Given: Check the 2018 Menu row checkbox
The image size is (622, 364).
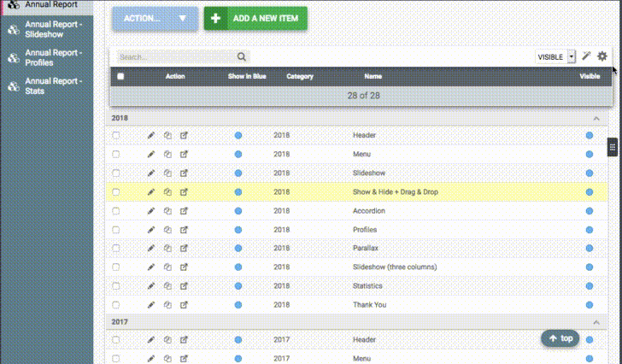Looking at the screenshot, I should [x=116, y=155].
